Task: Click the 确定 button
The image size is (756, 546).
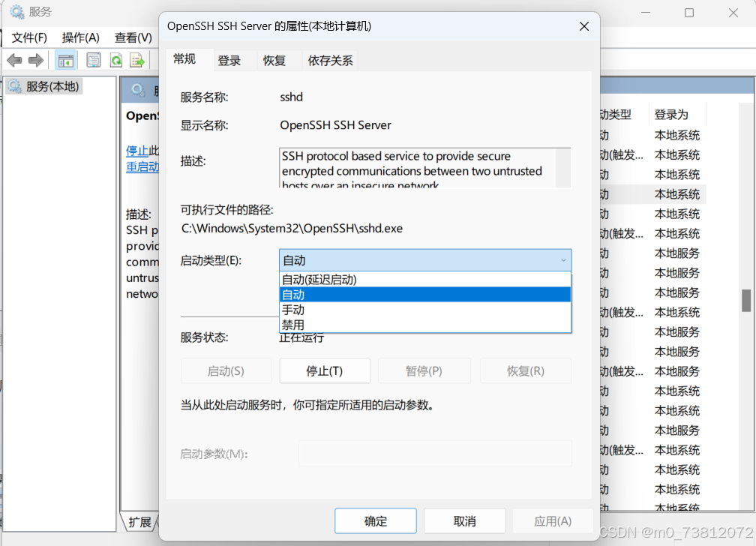Action: click(x=376, y=521)
